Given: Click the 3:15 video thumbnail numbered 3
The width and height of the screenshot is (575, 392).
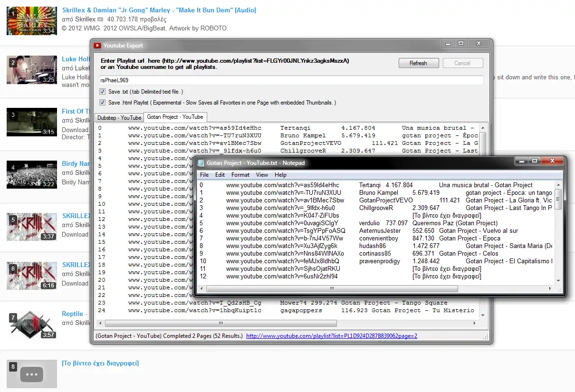Looking at the screenshot, I should click(x=32, y=122).
